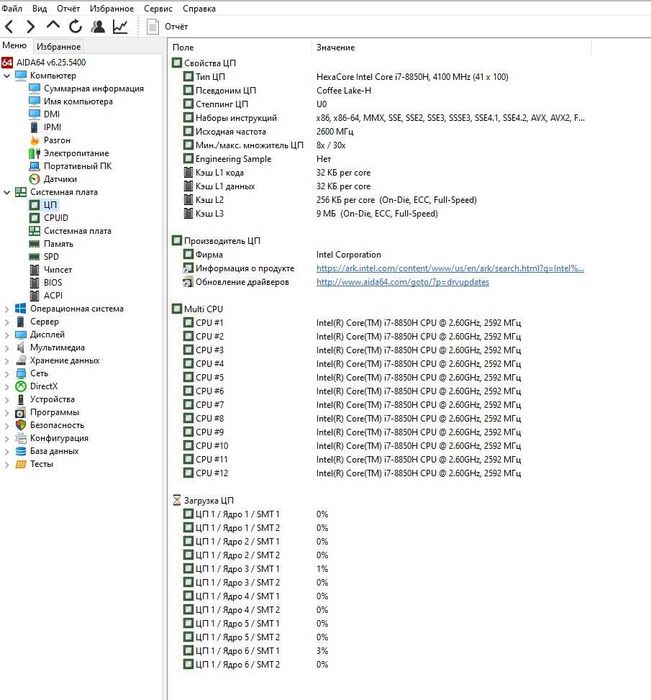
Task: Open the Вид menu
Action: pos(39,8)
